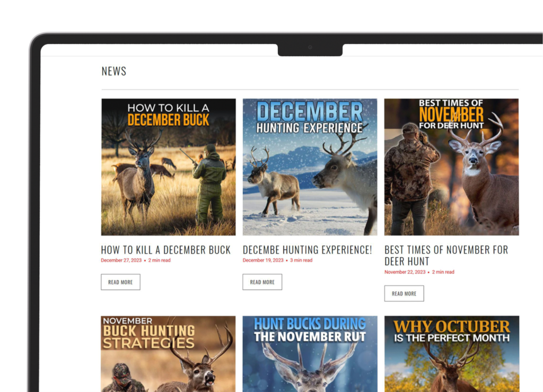Viewport: 543px width, 392px height.
Task: Click the article title How to Kill a December Buck
Action: (166, 250)
